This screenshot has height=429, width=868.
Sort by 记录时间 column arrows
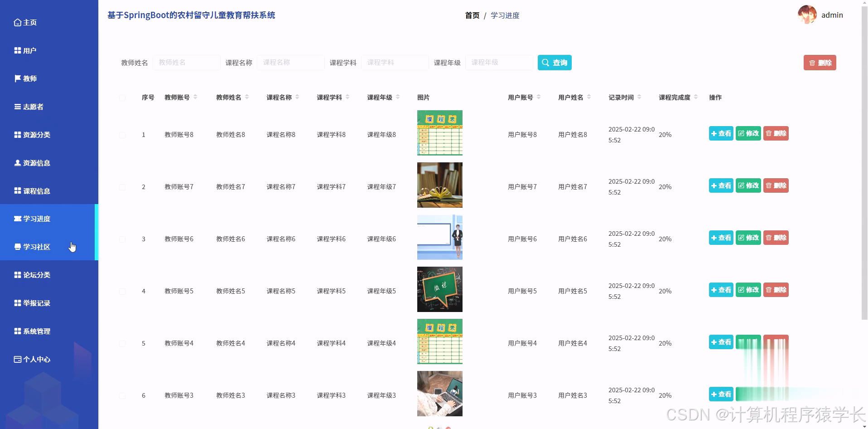coord(639,97)
